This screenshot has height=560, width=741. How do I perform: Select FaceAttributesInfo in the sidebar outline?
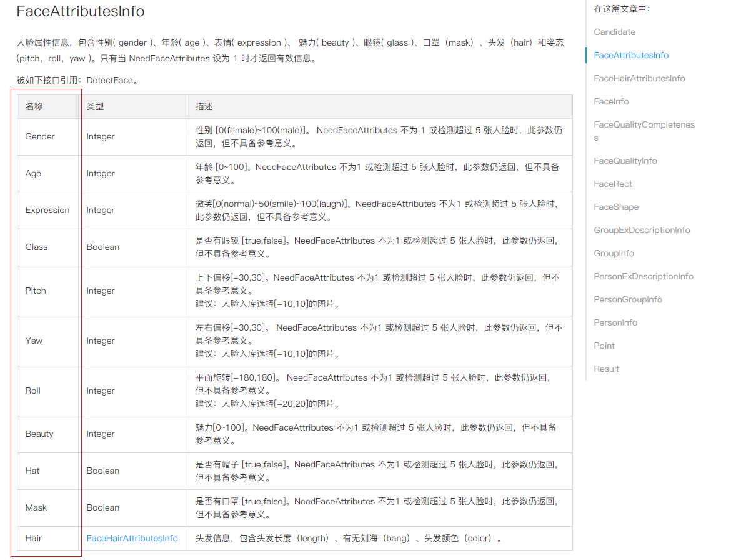point(631,55)
